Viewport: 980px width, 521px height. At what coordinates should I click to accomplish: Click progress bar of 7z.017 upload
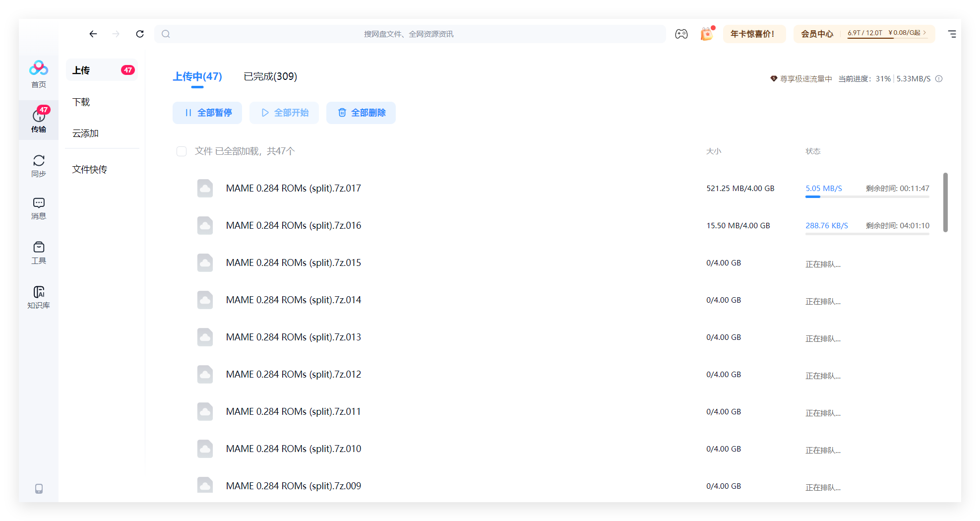867,197
